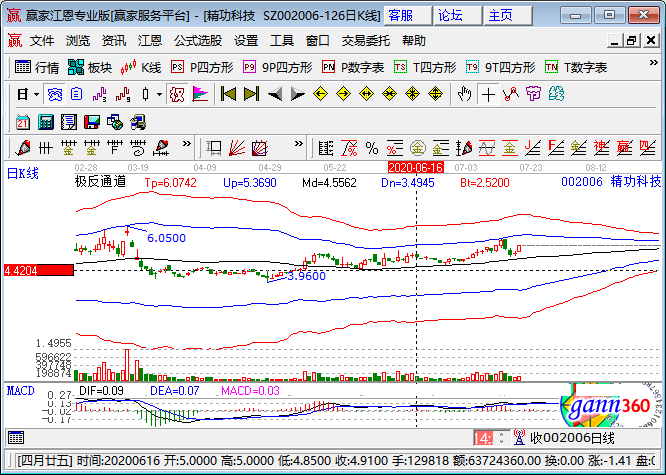Click the Gann square box fan icon
Screen dimensions: 666x475
[260, 148]
